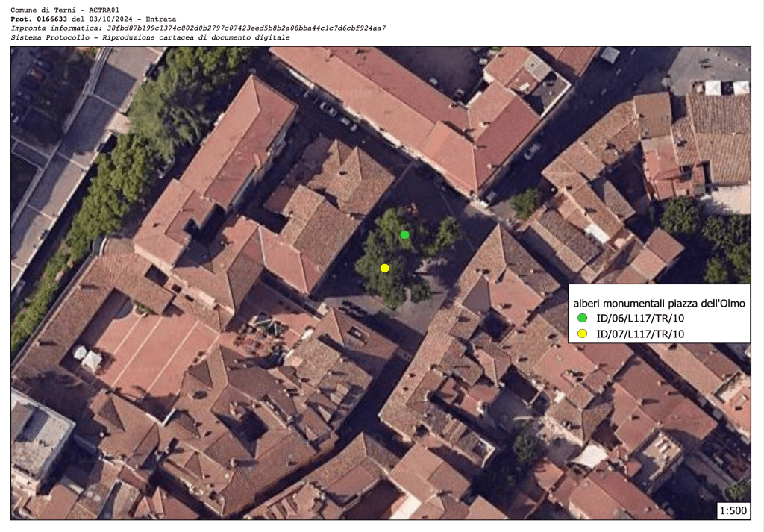Select the yellow circle in the legend
The image size is (764, 532).
(x=583, y=334)
